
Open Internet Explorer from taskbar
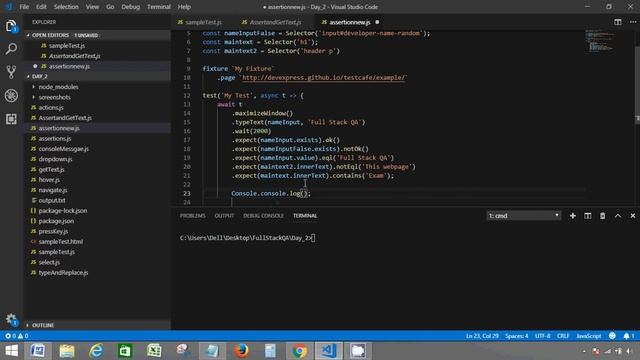[96, 351]
